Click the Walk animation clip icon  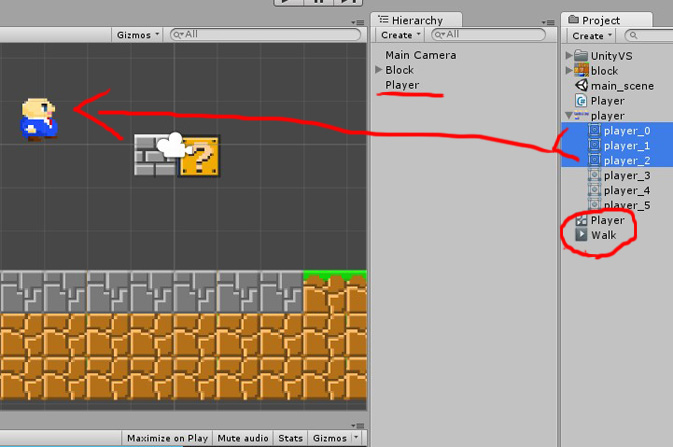[581, 235]
